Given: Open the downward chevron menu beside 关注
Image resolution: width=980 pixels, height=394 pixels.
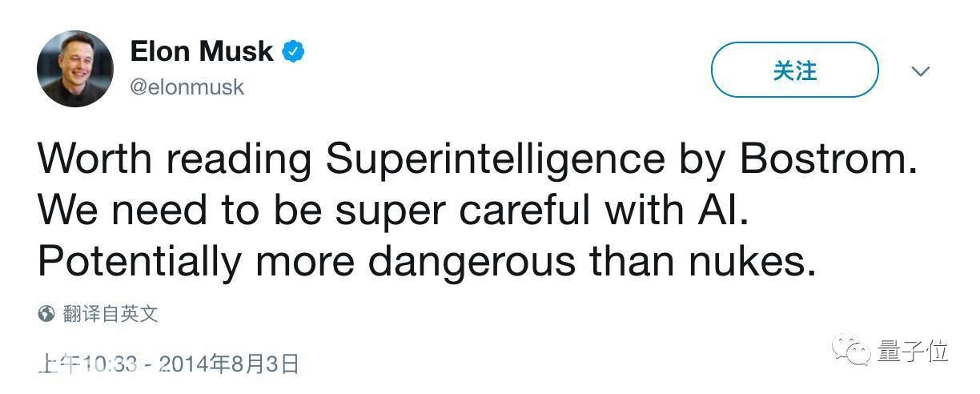Looking at the screenshot, I should (x=921, y=71).
